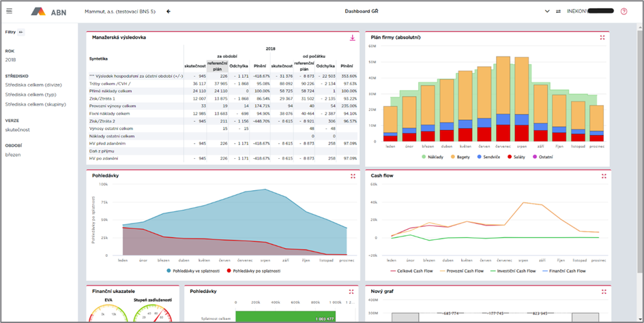Click the highlighted referenční plán column header

pos(217,66)
